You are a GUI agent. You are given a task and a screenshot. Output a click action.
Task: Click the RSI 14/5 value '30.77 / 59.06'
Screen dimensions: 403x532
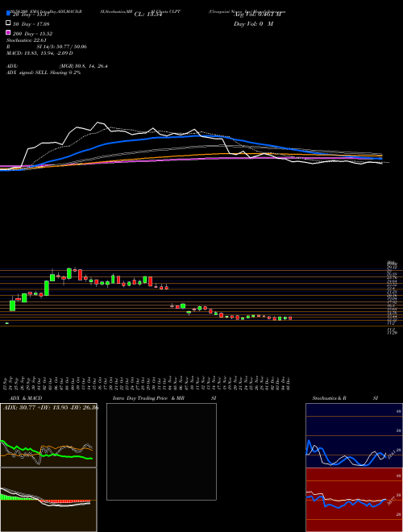pos(70,47)
